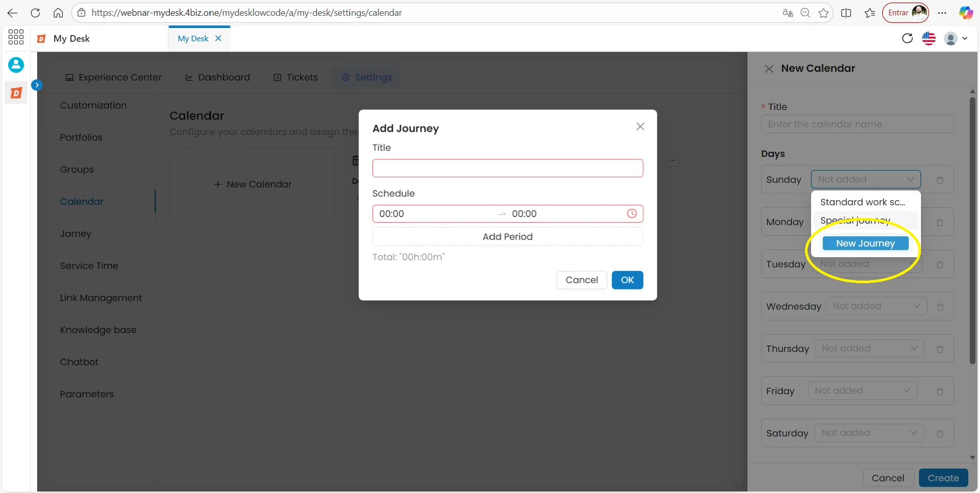
Task: Open the orange My Desk sidebar icon
Action: pyautogui.click(x=16, y=93)
